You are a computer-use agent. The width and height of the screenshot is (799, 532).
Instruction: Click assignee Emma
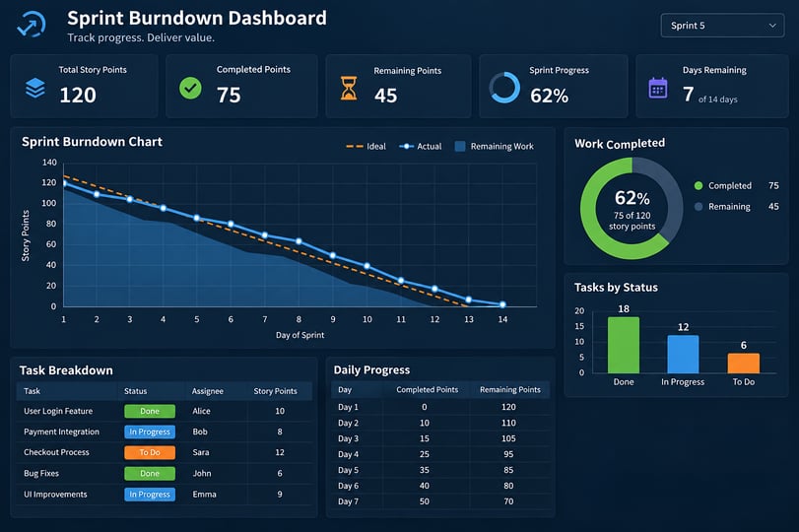[x=204, y=495]
